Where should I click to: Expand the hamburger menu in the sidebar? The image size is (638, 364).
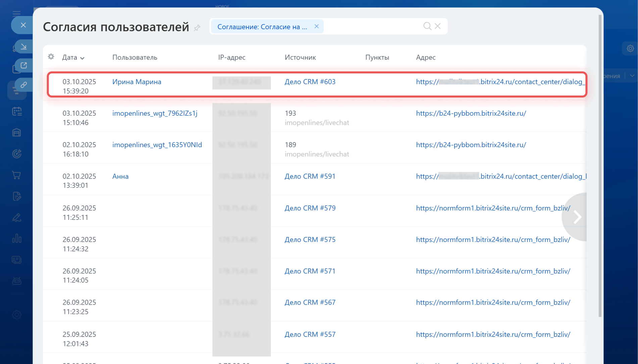[x=16, y=14]
